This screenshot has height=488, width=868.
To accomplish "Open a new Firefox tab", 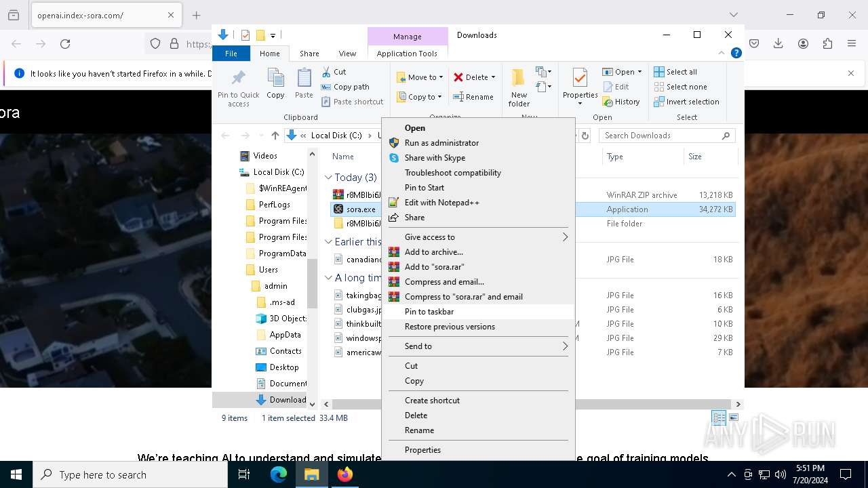I will 197,15.
